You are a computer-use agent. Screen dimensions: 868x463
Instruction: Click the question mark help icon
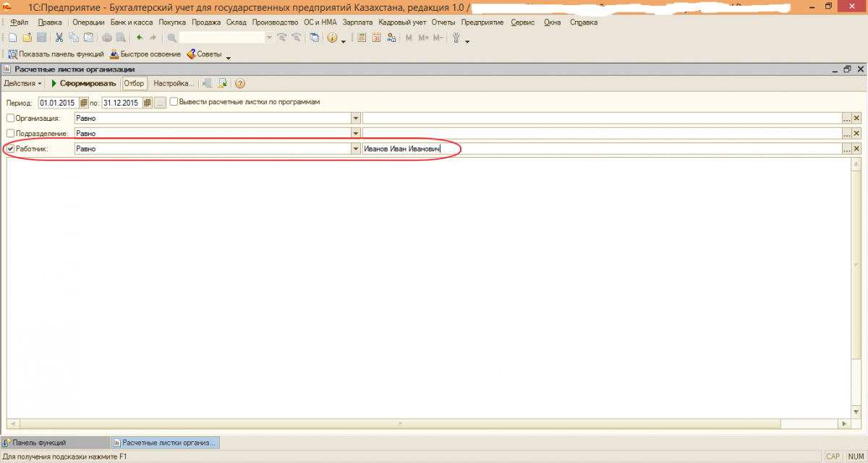tap(239, 83)
